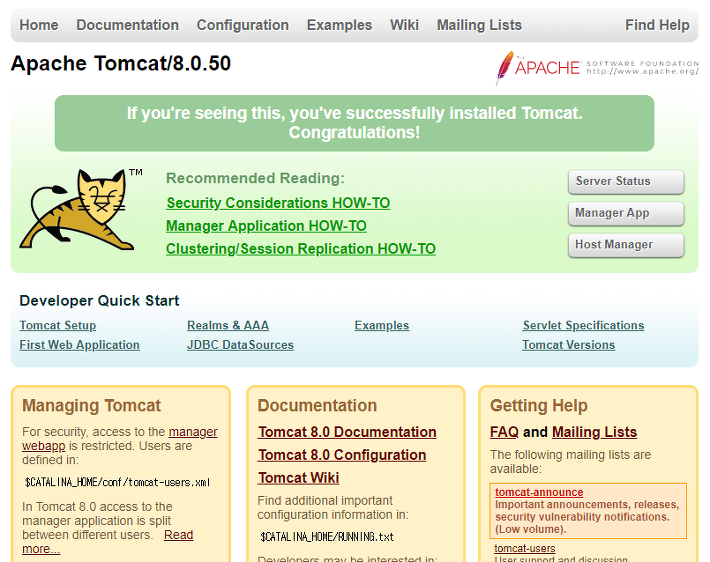Open the First Web Application link
This screenshot has width=710, height=562.
[x=79, y=345]
